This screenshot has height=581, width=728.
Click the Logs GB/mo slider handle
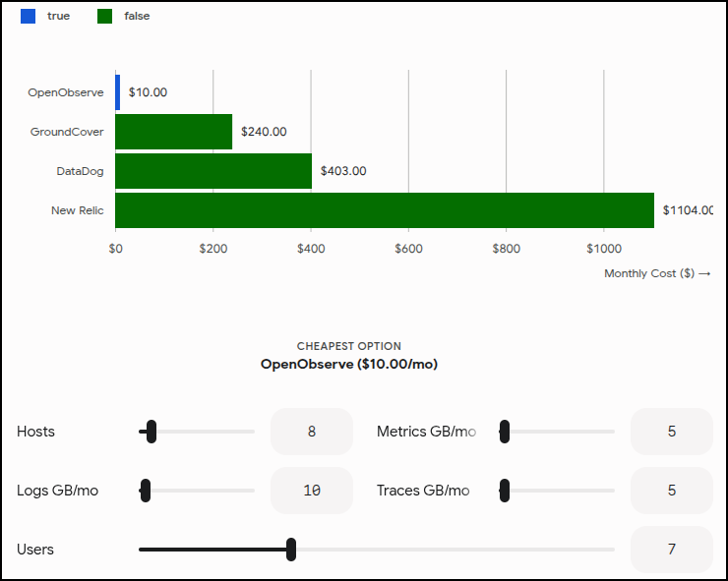pyautogui.click(x=146, y=491)
